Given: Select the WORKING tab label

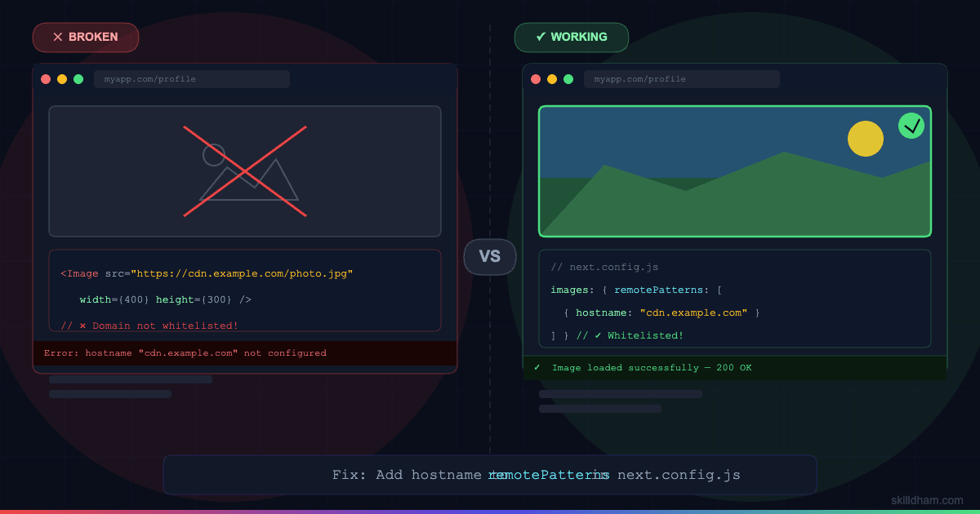Looking at the screenshot, I should (580, 37).
